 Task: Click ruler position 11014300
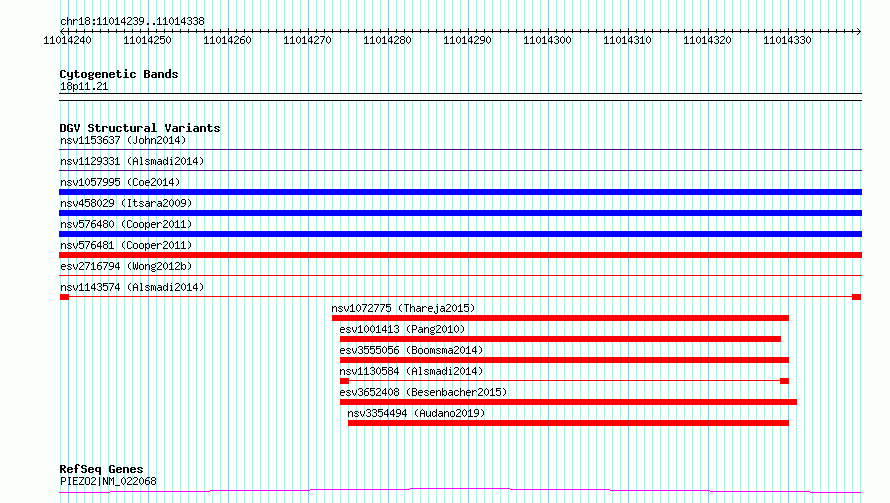[548, 40]
